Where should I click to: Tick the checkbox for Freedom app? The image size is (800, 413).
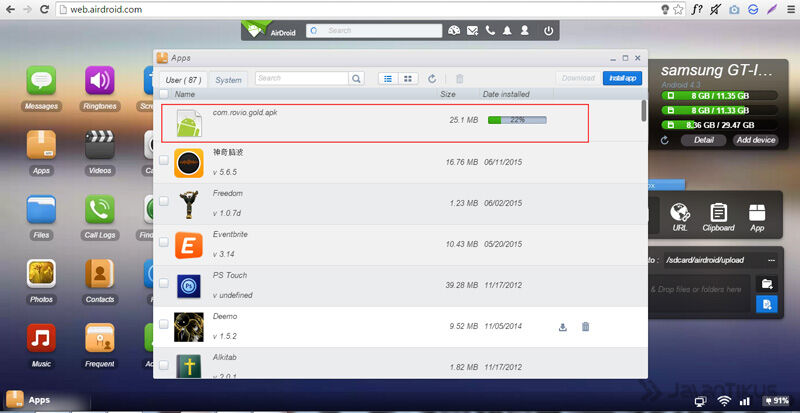(164, 201)
